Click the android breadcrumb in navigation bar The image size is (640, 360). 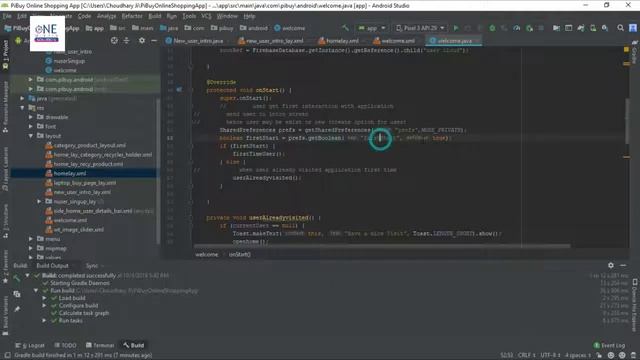254,28
